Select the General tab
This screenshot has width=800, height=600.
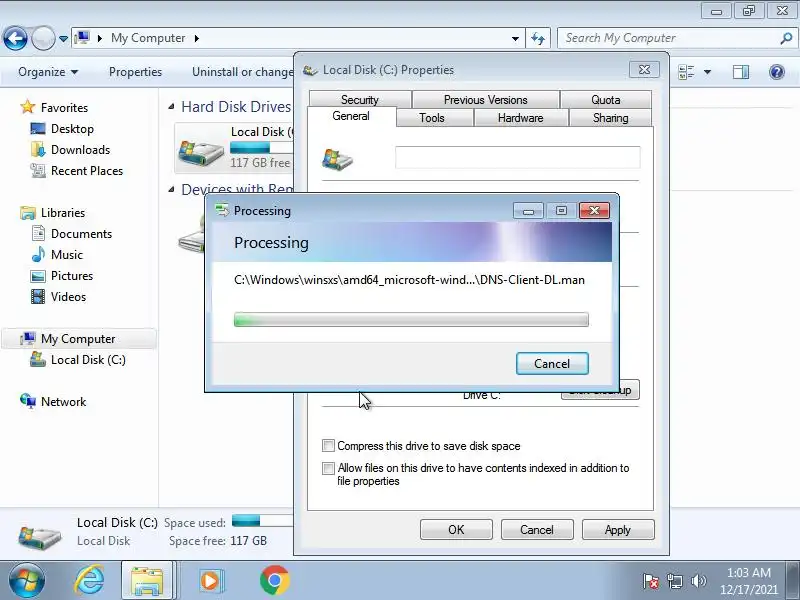click(x=351, y=116)
